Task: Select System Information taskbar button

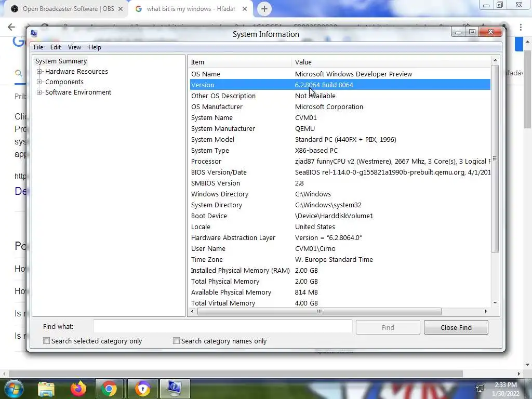Action: 175,389
